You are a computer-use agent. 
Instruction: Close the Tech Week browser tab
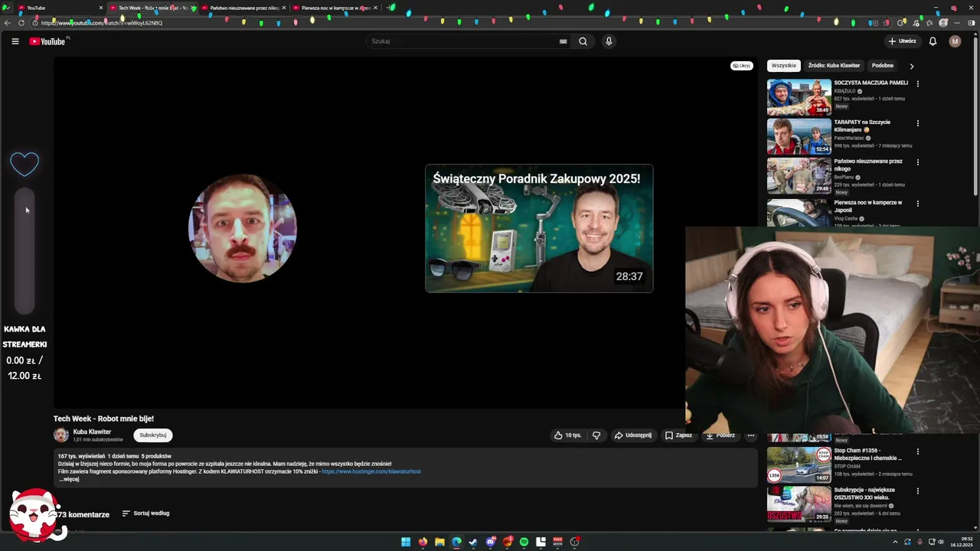[192, 8]
